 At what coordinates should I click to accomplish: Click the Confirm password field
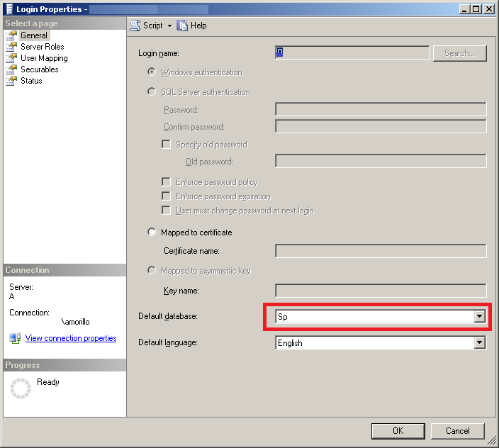381,126
